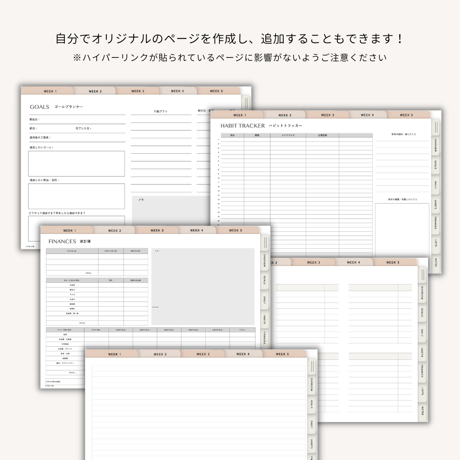The width and height of the screenshot is (460, 460).
Task: Go to WEEK 3 on the blank lined page
Action: tap(203, 354)
